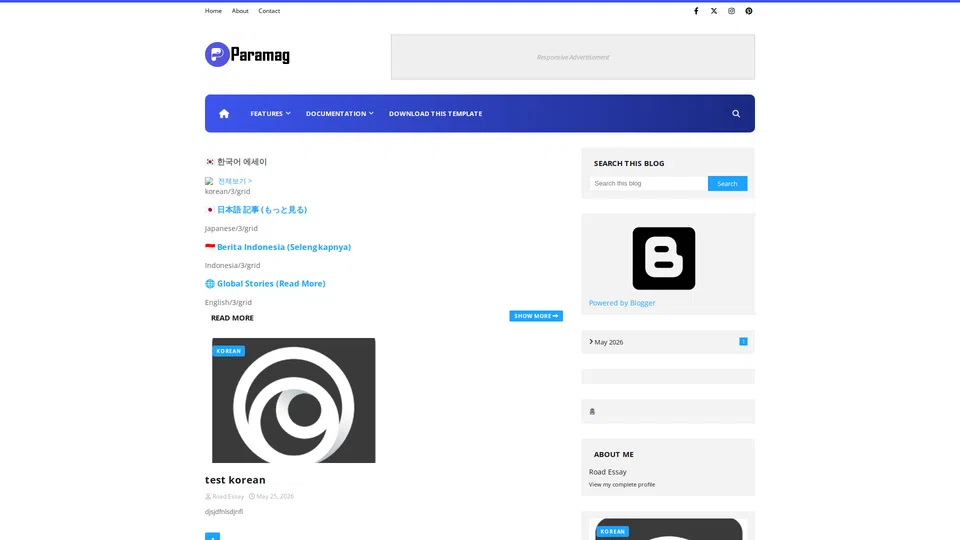Open the search magnifier in navigation bar
This screenshot has height=540, width=960.
[736, 113]
